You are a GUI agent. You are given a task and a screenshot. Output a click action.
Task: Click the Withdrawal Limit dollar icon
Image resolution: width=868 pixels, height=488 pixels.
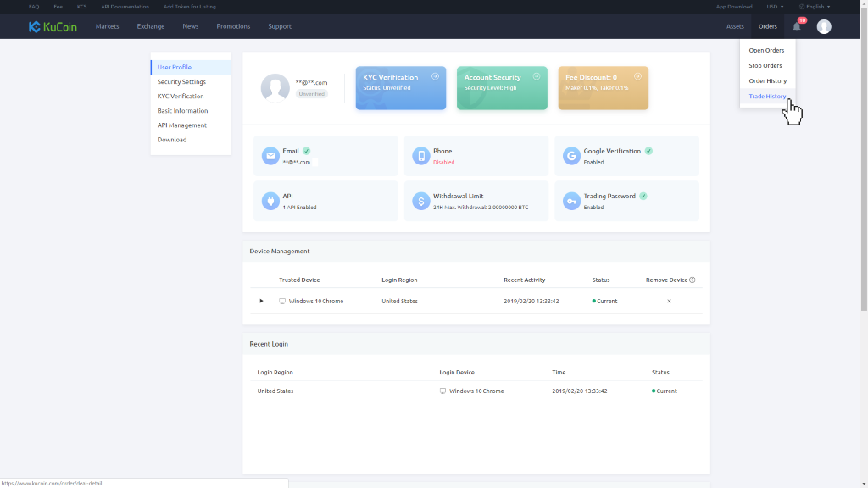tap(421, 201)
